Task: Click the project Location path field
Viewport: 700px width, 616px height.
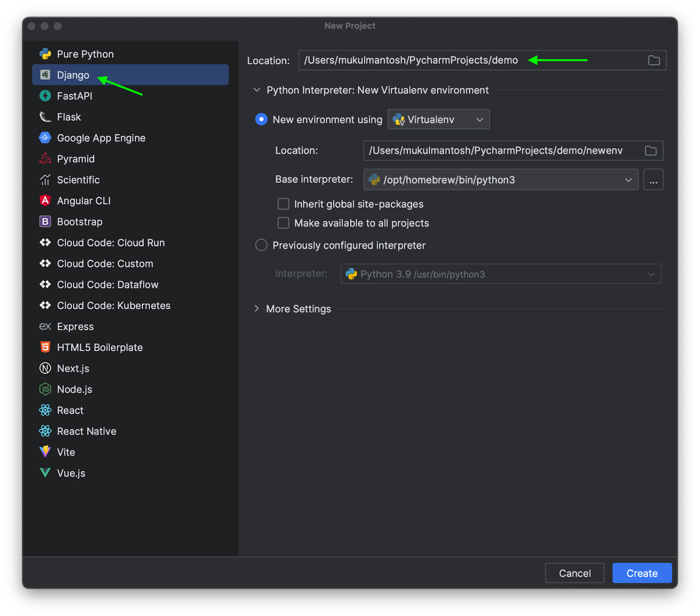Action: (x=482, y=60)
